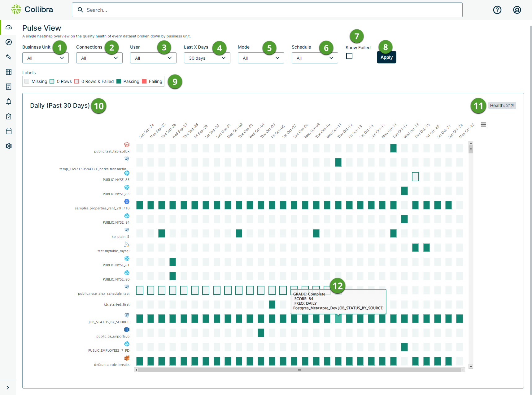
Task: Open the user account profile icon
Action: click(517, 10)
